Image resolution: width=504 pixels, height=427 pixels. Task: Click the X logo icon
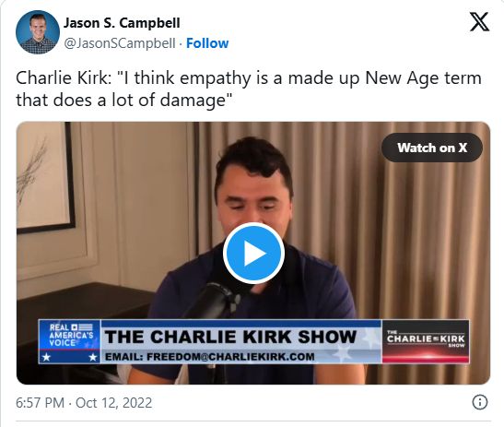pos(479,22)
